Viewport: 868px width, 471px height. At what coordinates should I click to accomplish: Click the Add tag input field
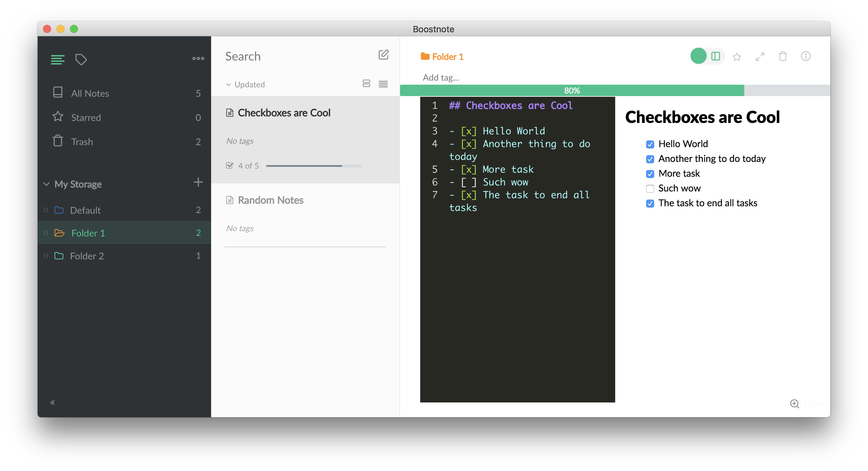(441, 77)
